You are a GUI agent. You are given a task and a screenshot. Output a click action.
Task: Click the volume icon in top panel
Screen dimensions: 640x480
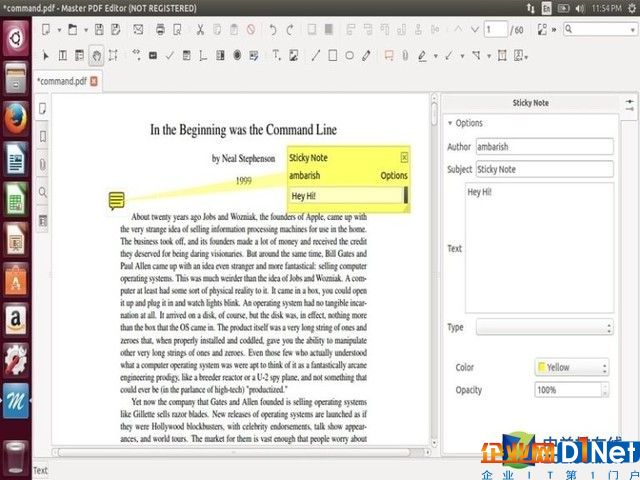tap(580, 8)
